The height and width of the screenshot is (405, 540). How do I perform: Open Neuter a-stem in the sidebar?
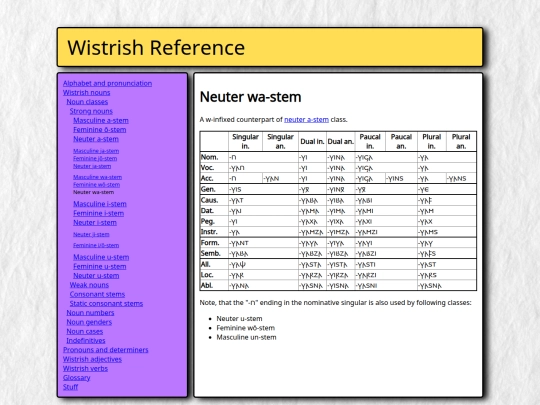pos(96,139)
